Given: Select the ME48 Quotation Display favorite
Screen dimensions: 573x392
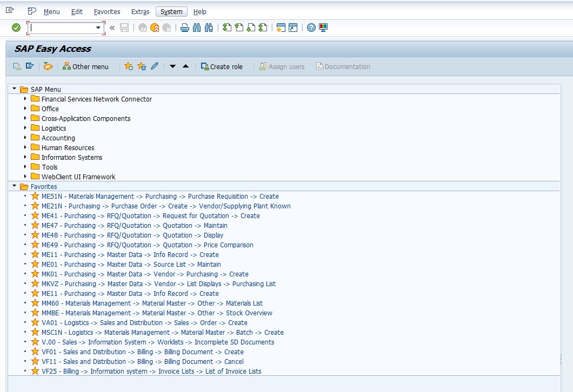Looking at the screenshot, I should 132,235.
